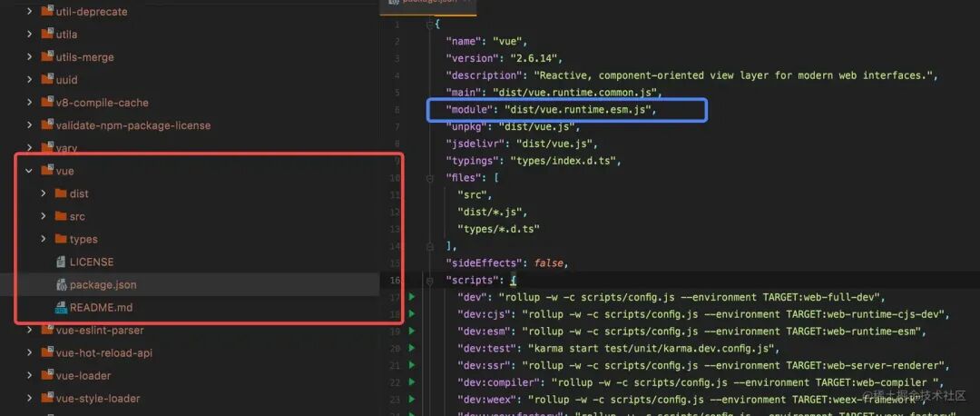Image resolution: width=980 pixels, height=416 pixels.
Task: Expand the types folder chevron
Action: click(x=44, y=239)
